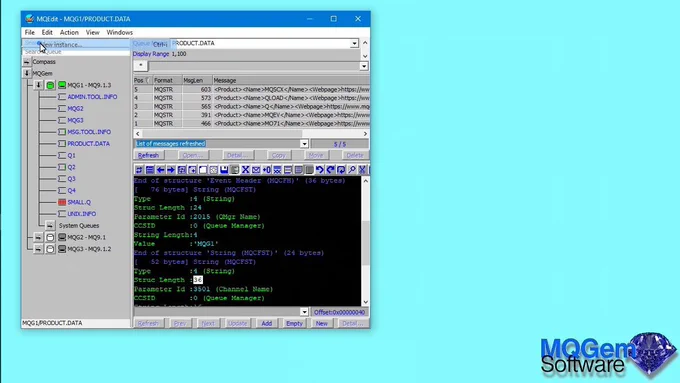
Task: Click the Empty button
Action: tap(294, 324)
